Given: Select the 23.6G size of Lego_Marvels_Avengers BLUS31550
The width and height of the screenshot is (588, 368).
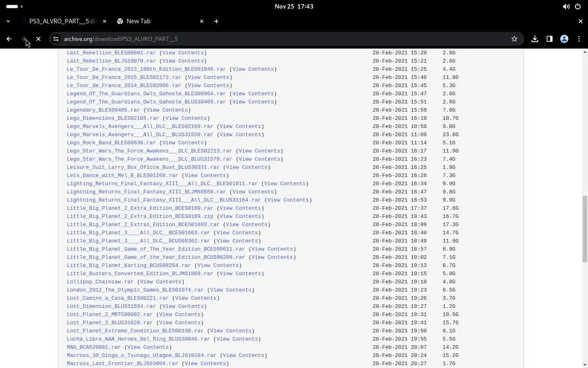Looking at the screenshot, I should 450,135.
